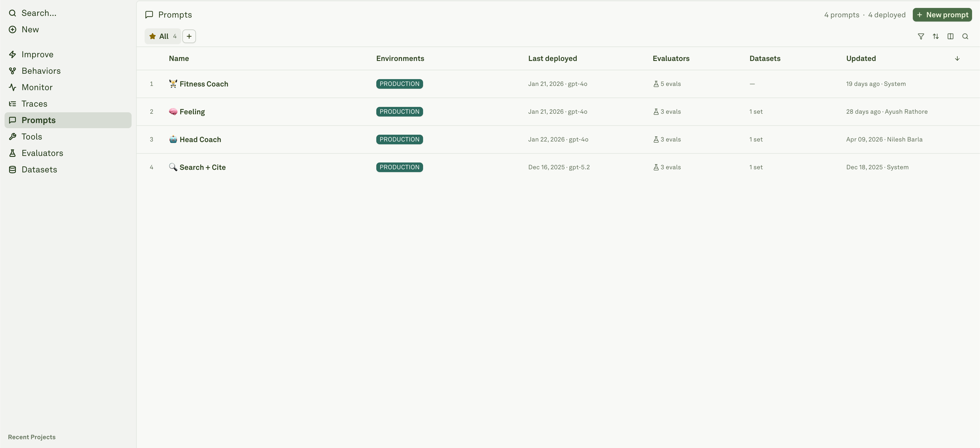Viewport: 980px width, 448px height.
Task: Click row number 4 cell
Action: [151, 167]
